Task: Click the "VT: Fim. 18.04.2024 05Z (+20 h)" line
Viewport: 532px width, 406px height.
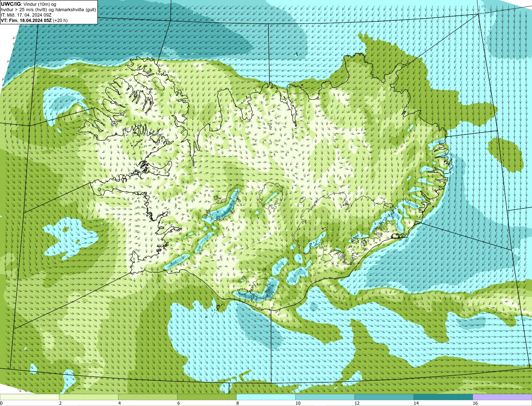Action: [34, 20]
